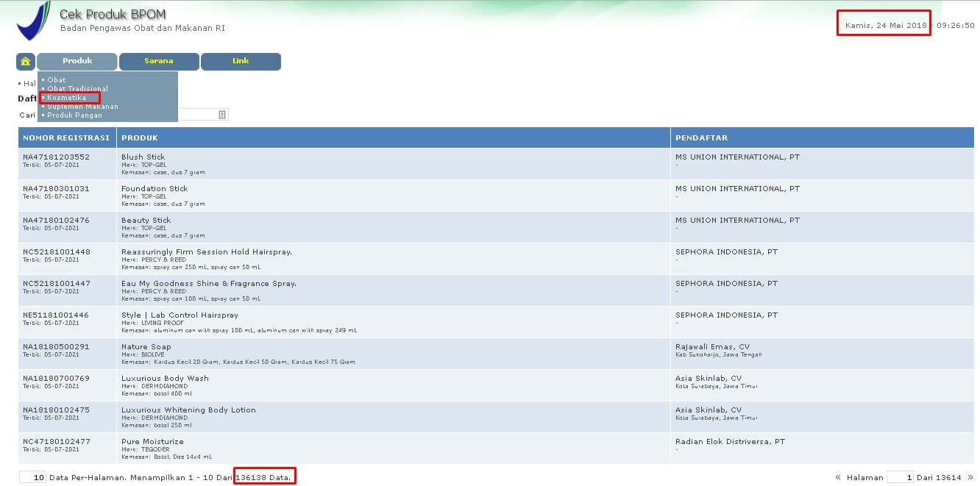Select Produk Pangan from dropdown
The image size is (980, 486).
tap(74, 115)
